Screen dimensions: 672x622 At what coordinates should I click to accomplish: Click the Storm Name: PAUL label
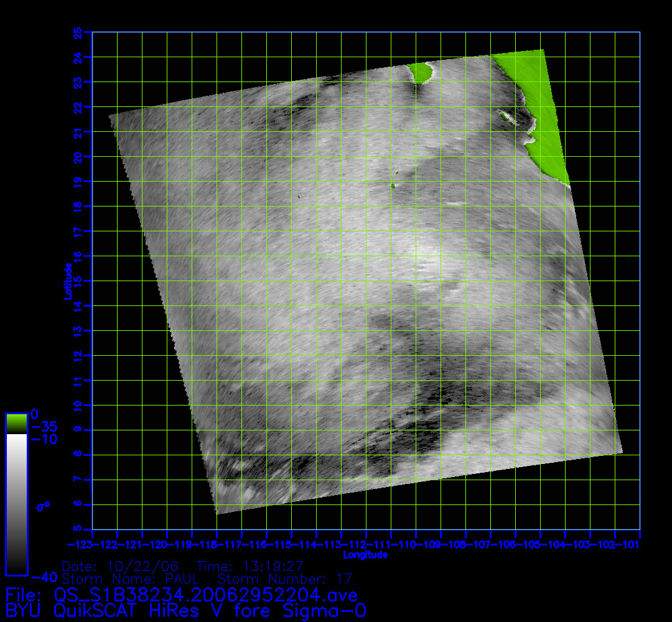point(131,579)
